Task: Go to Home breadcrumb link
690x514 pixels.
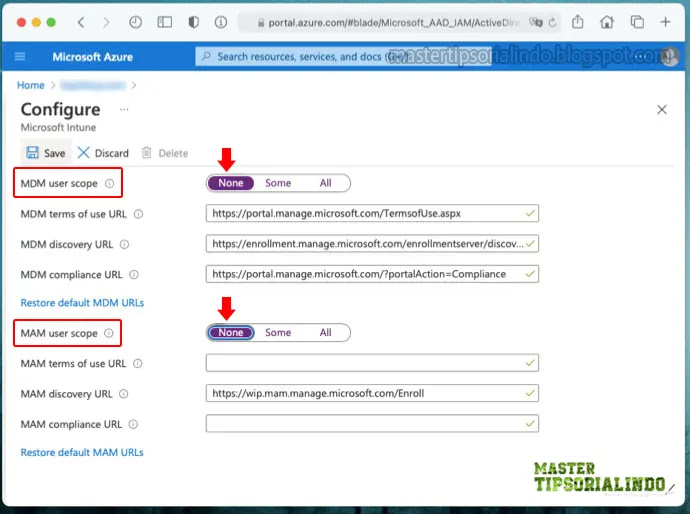Action: (31, 85)
